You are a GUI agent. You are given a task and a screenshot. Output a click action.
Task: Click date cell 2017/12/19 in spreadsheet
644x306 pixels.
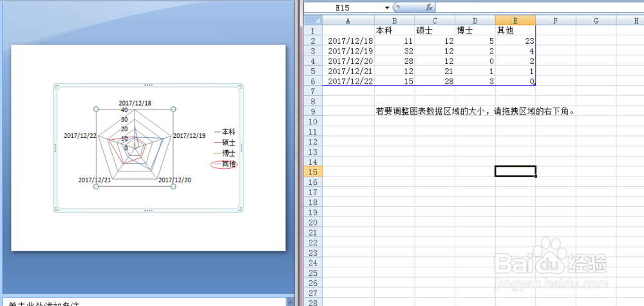pos(348,51)
